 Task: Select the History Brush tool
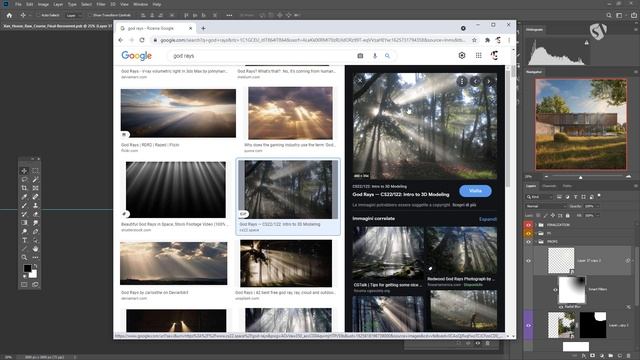24,214
